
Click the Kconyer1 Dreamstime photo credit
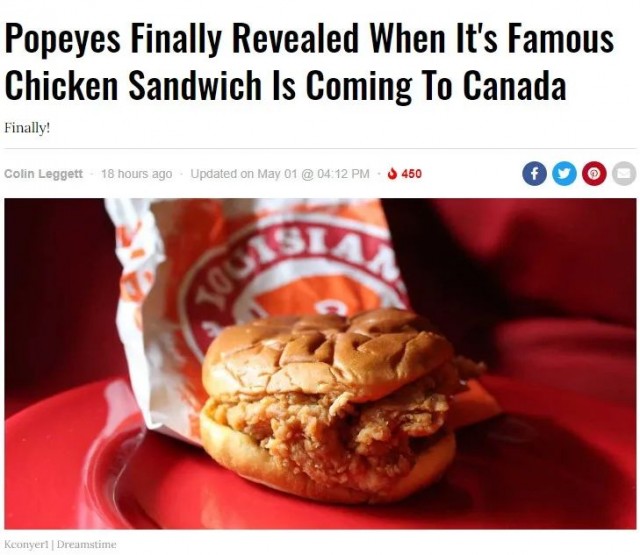60,544
